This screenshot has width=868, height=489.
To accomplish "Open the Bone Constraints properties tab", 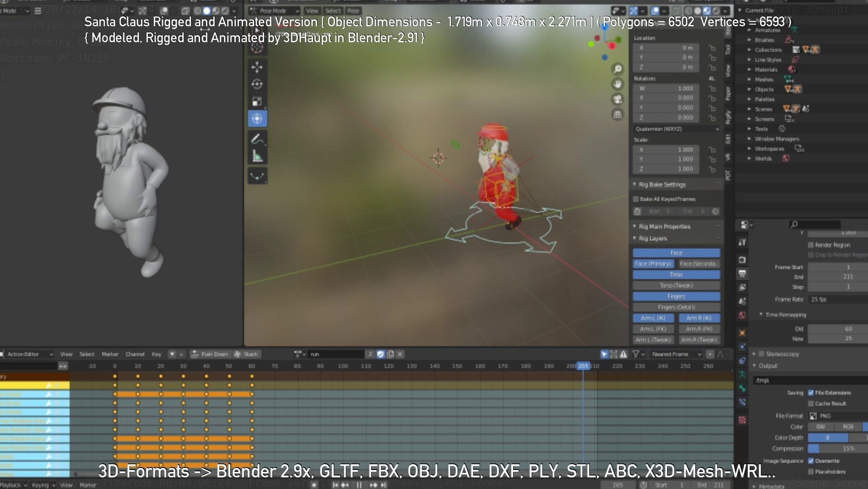I will [x=742, y=402].
